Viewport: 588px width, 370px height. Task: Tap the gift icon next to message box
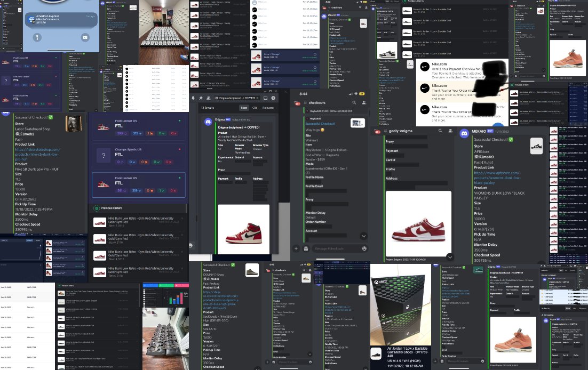tap(306, 248)
